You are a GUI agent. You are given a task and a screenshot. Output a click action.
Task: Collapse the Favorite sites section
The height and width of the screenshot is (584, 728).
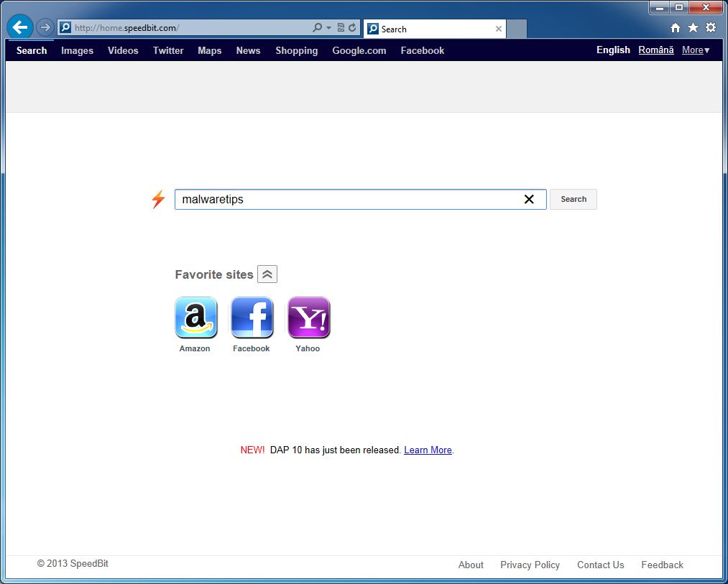[267, 274]
